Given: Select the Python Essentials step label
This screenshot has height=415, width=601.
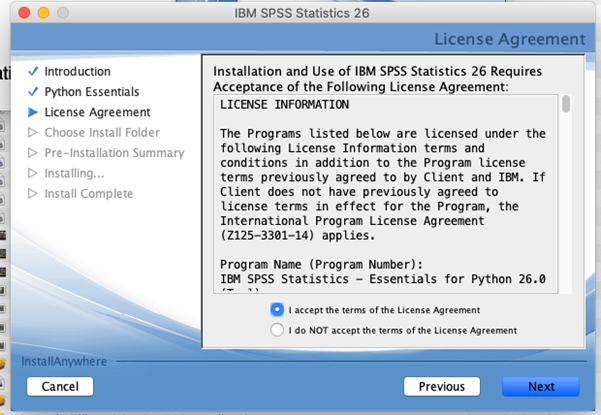Looking at the screenshot, I should (x=92, y=92).
